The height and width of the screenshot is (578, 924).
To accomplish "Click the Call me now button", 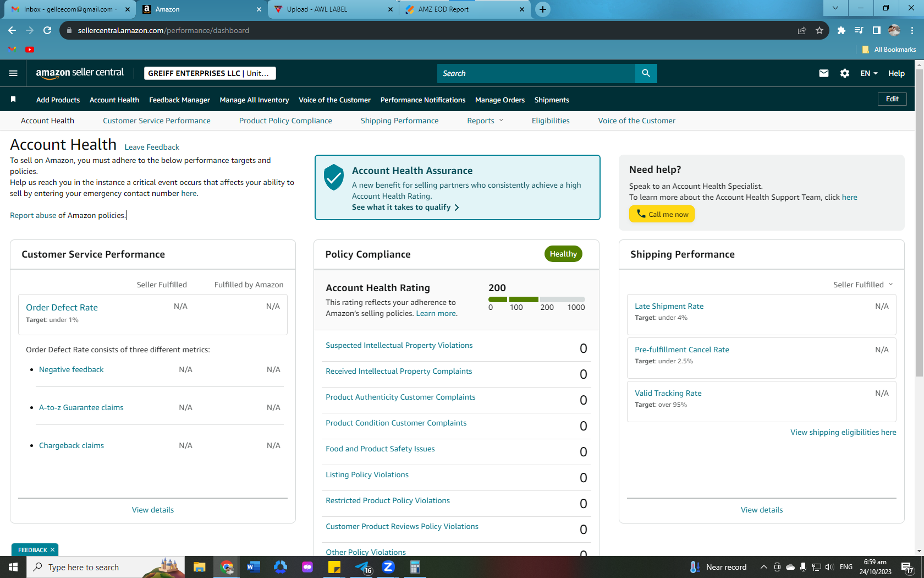I will pos(662,214).
